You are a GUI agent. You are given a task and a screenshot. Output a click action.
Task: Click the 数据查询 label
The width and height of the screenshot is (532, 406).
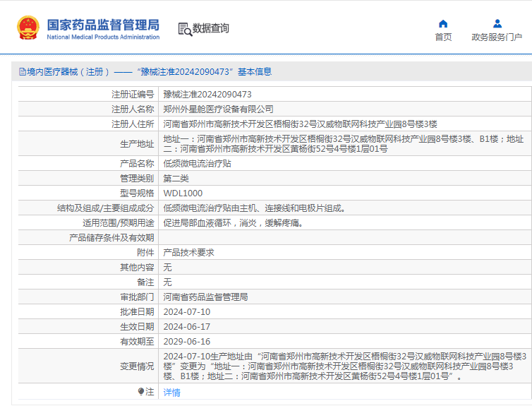(211, 28)
